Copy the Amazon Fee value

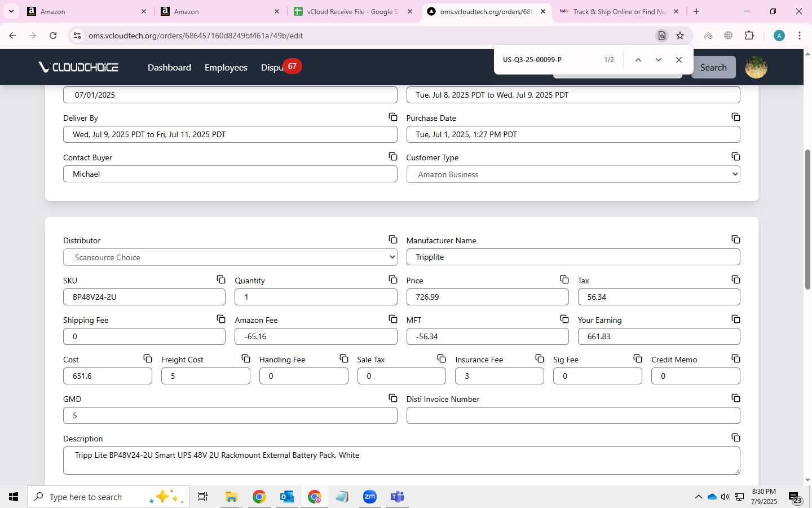pos(393,319)
